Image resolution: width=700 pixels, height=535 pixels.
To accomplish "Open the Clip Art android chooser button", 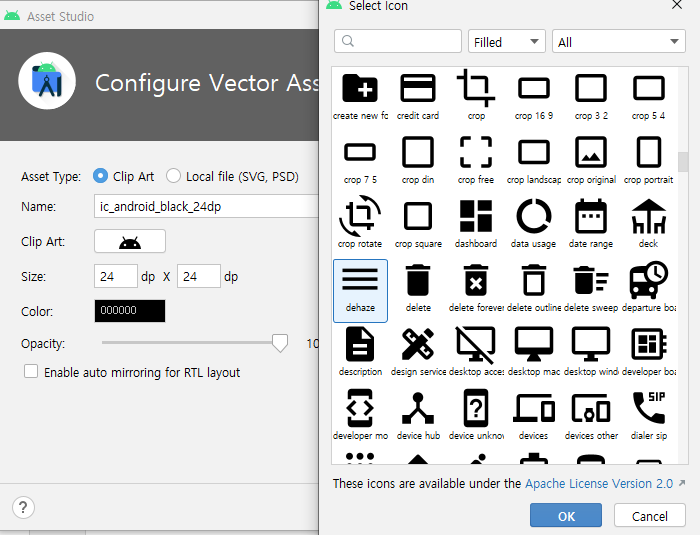I will [130, 242].
